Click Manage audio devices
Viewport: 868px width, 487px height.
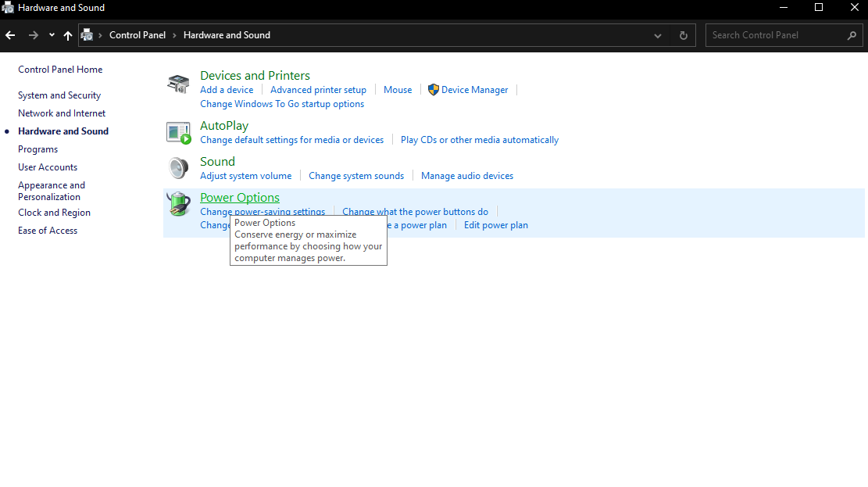point(467,176)
